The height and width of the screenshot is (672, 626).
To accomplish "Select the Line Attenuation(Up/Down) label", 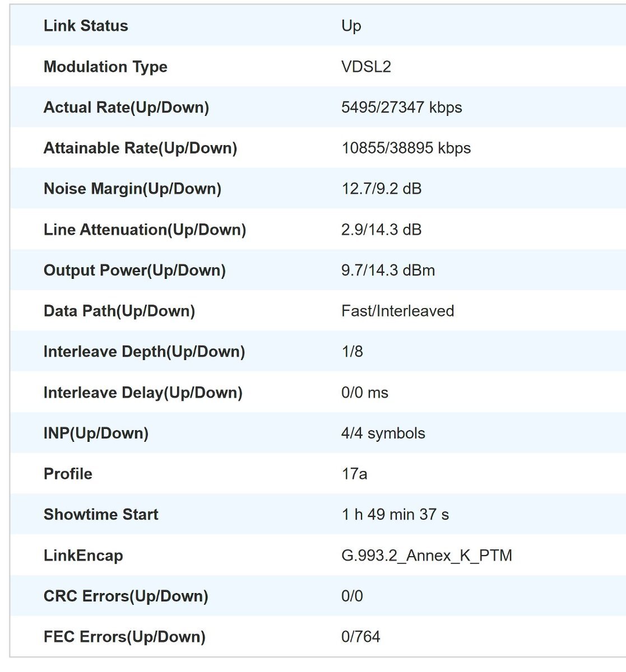I will pyautogui.click(x=145, y=230).
